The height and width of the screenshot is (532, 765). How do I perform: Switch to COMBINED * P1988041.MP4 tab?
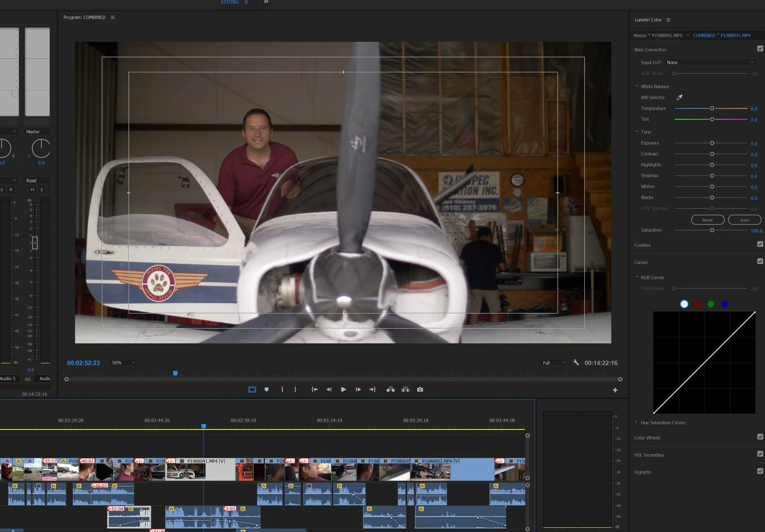click(x=722, y=35)
